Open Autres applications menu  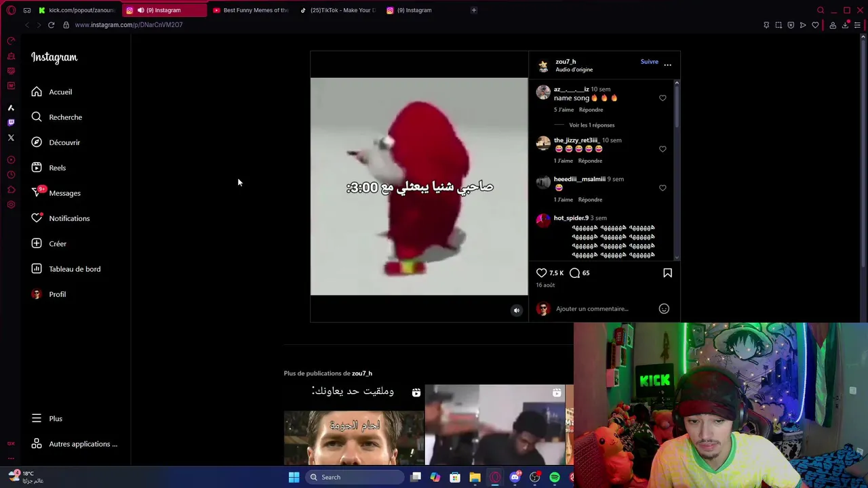tap(74, 444)
